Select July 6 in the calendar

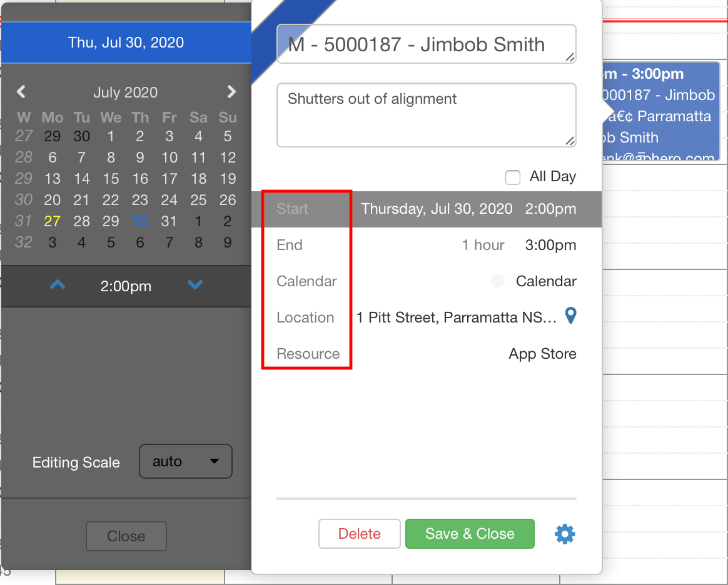52,157
